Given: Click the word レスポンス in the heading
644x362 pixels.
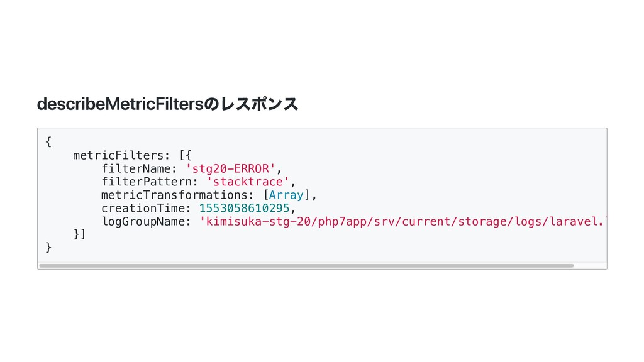Looking at the screenshot, I should (259, 104).
